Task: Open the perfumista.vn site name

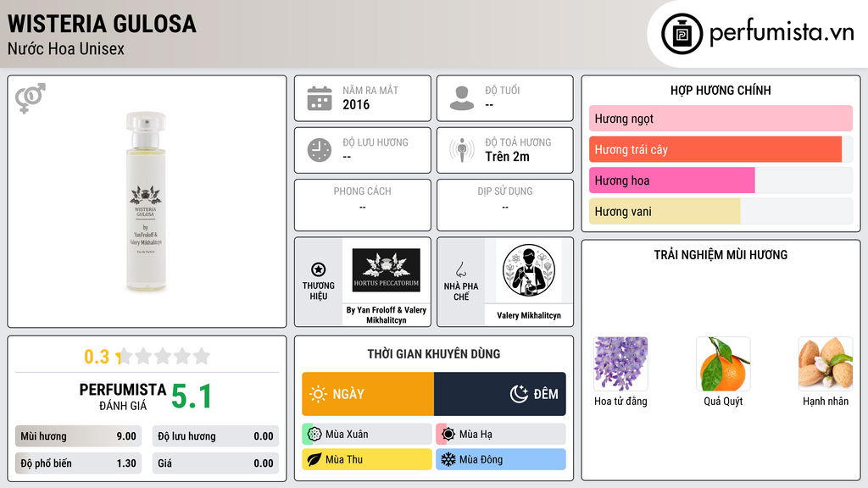Action: (x=782, y=33)
